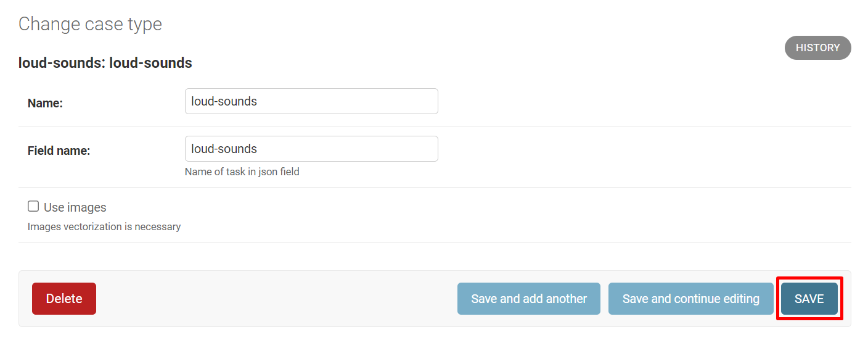Open the HISTORY page
The image size is (868, 340).
point(817,48)
